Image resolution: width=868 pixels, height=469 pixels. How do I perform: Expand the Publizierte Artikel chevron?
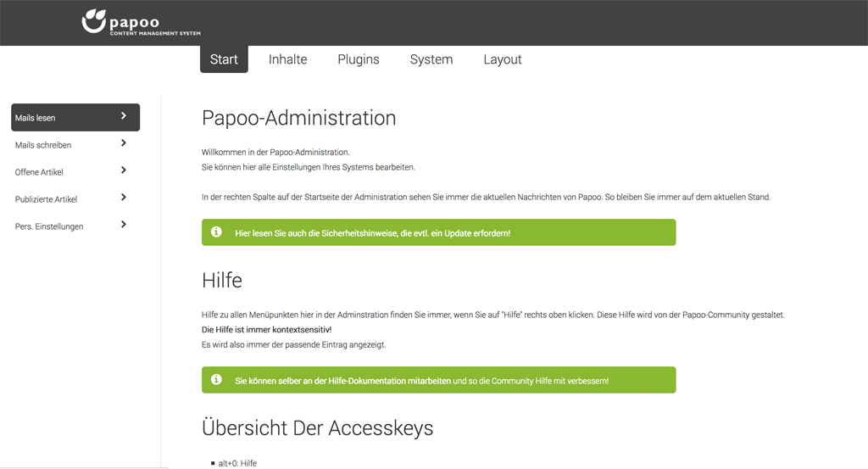(x=124, y=197)
